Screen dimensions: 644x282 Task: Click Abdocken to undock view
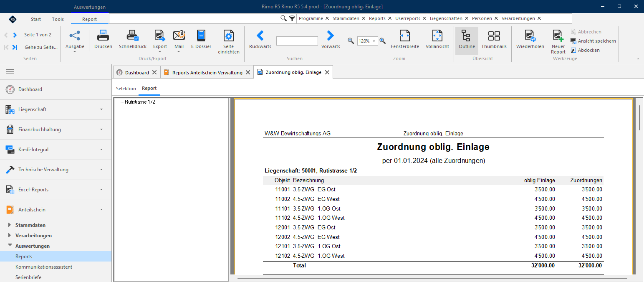click(585, 50)
